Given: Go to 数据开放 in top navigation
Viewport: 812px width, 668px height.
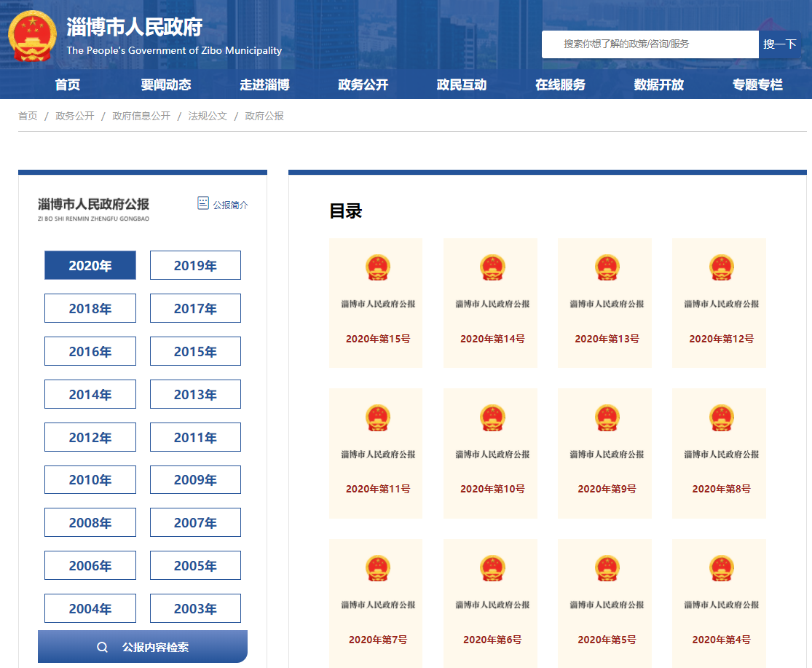Looking at the screenshot, I should point(658,85).
